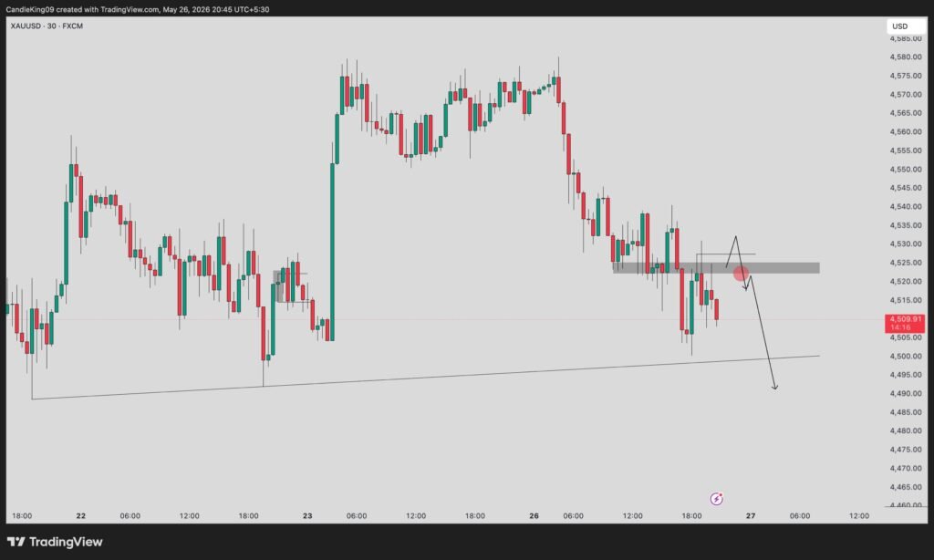Click the 4,530.00 price axis label
This screenshot has height=560, width=934.
[906, 244]
